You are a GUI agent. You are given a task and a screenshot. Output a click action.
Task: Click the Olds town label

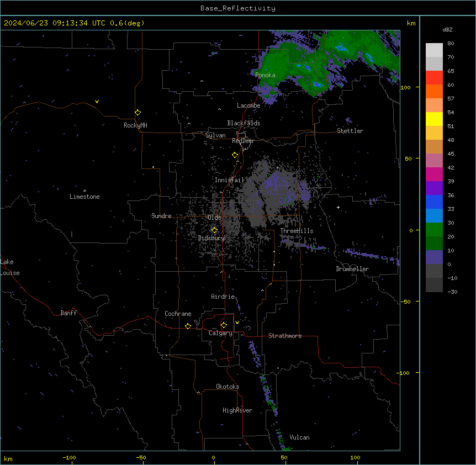(214, 218)
